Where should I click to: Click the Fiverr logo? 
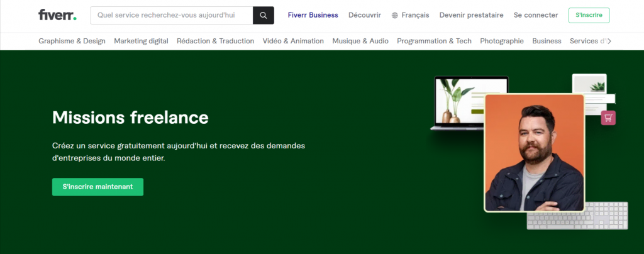(x=57, y=15)
